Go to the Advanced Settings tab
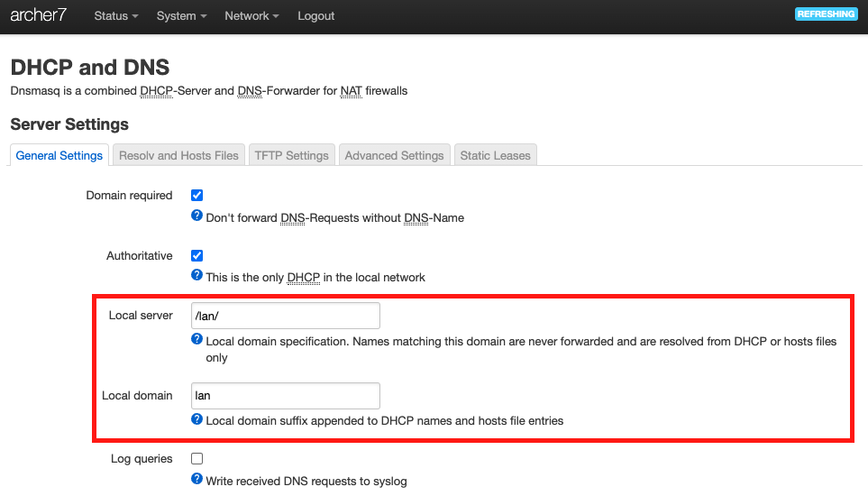Screen dimensions: 868x496 pos(394,155)
